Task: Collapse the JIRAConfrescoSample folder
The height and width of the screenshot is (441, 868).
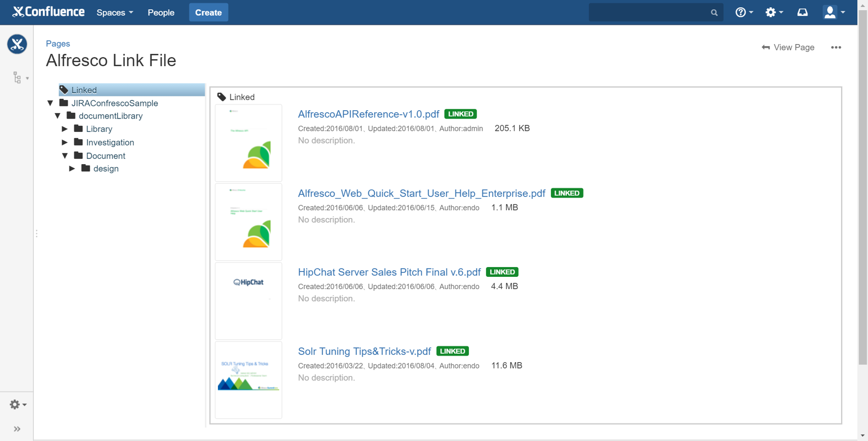Action: tap(50, 103)
